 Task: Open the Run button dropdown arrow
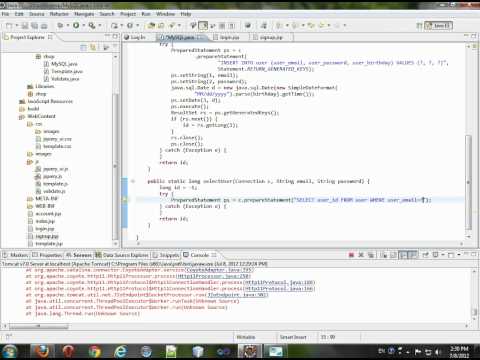click(x=84, y=25)
